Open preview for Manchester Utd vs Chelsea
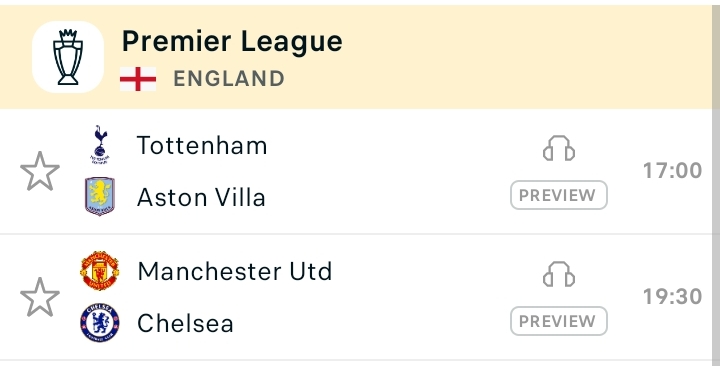The width and height of the screenshot is (720, 366). click(x=559, y=321)
